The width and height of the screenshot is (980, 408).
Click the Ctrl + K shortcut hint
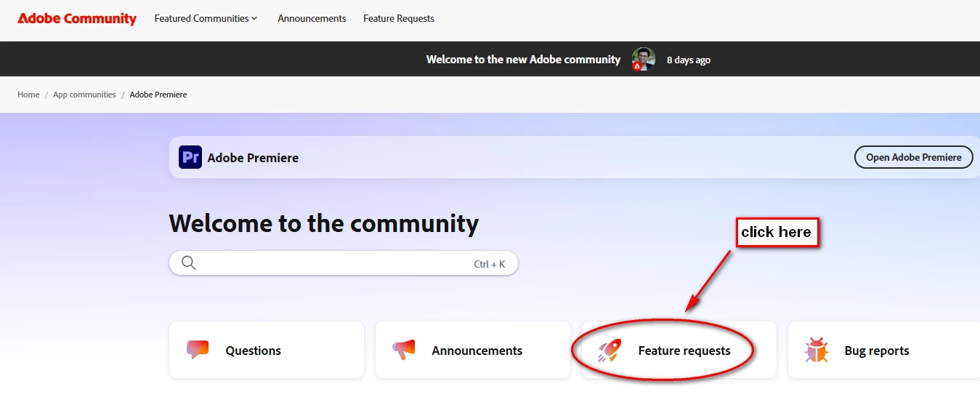tap(490, 264)
